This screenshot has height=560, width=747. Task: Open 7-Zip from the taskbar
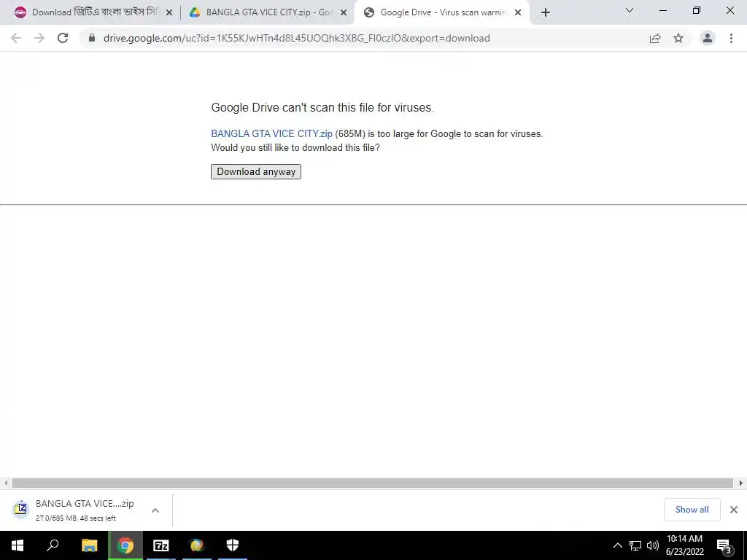tap(161, 545)
